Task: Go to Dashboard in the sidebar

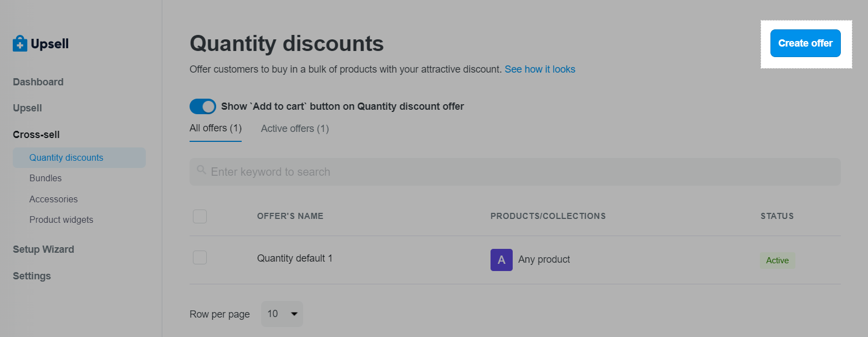Action: pyautogui.click(x=38, y=82)
